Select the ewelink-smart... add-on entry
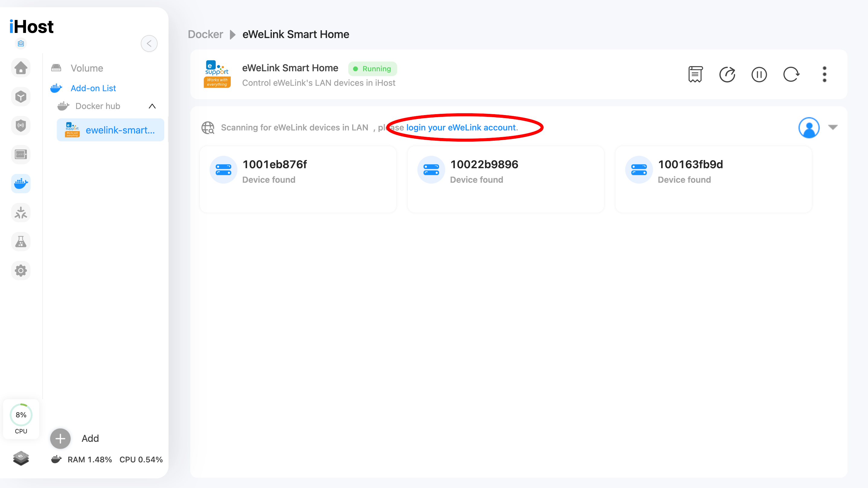 click(111, 130)
